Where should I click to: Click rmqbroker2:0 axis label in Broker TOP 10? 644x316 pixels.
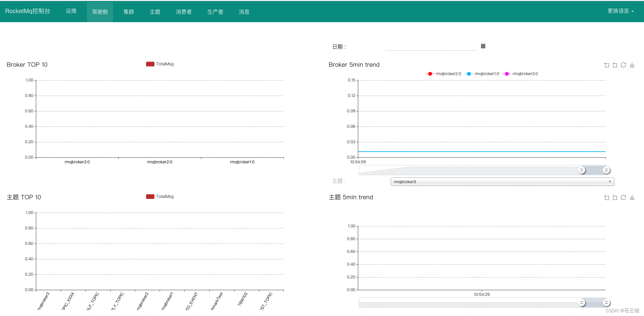pos(160,162)
